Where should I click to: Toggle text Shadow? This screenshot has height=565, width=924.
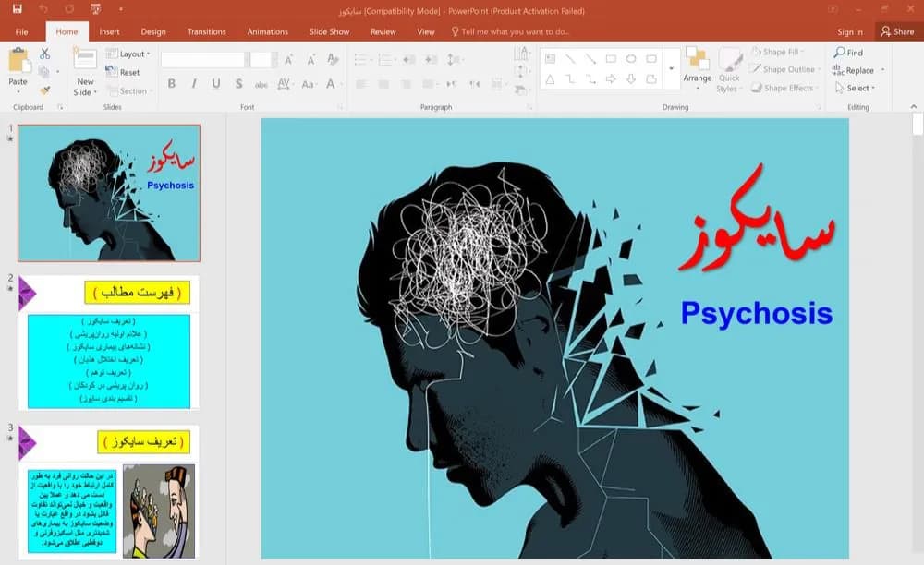[238, 84]
